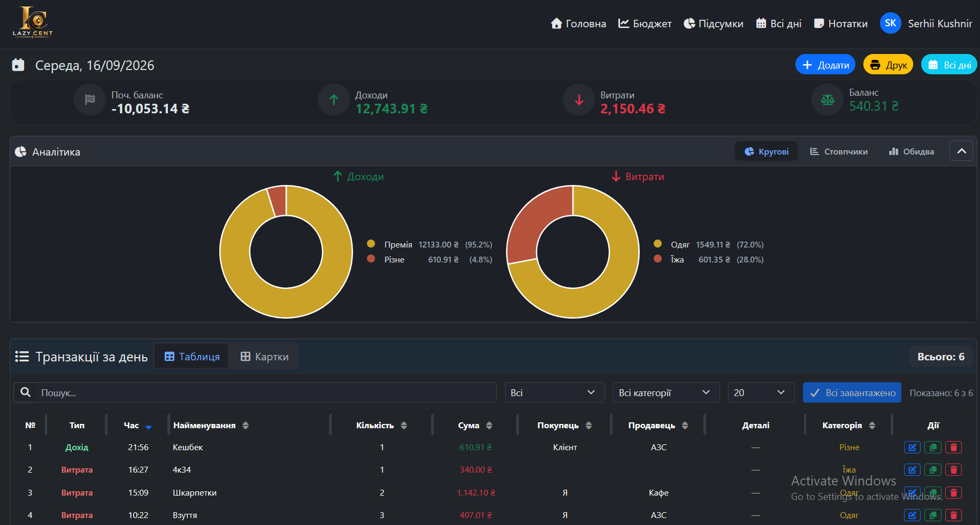Click the Друк print button

(x=888, y=65)
